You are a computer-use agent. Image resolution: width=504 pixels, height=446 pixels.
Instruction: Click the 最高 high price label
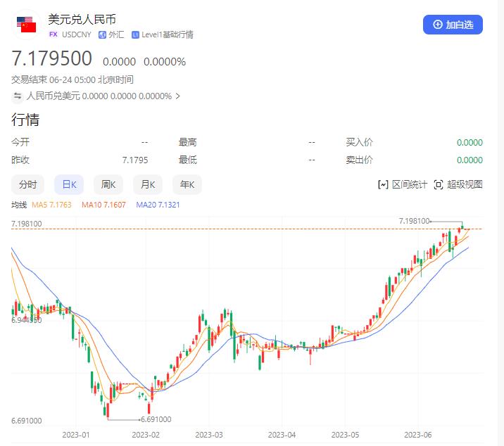[188, 142]
